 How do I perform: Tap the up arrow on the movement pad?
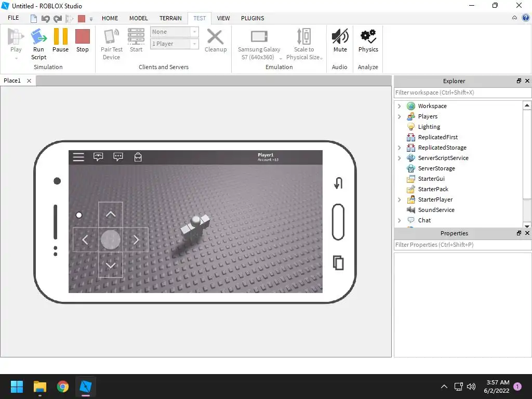[x=111, y=214]
